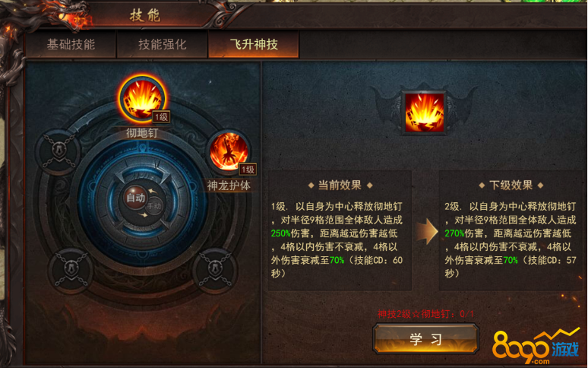Open the 技能强化 tab
The width and height of the screenshot is (588, 368).
(163, 44)
